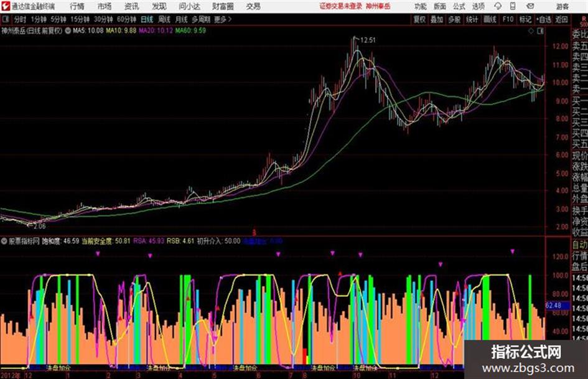This screenshot has height=379, width=588.
Task: Click the RSB: 4.61 value
Action: tap(180, 241)
